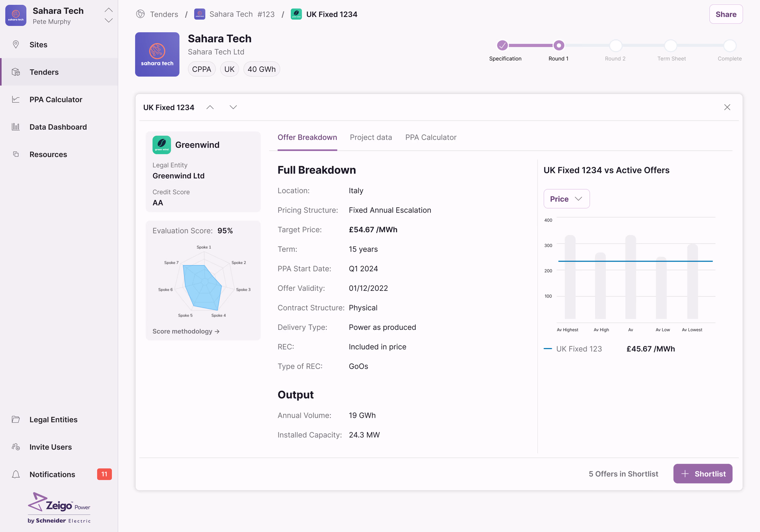Click the Share button
Screen dimensions: 760x532
(x=726, y=14)
